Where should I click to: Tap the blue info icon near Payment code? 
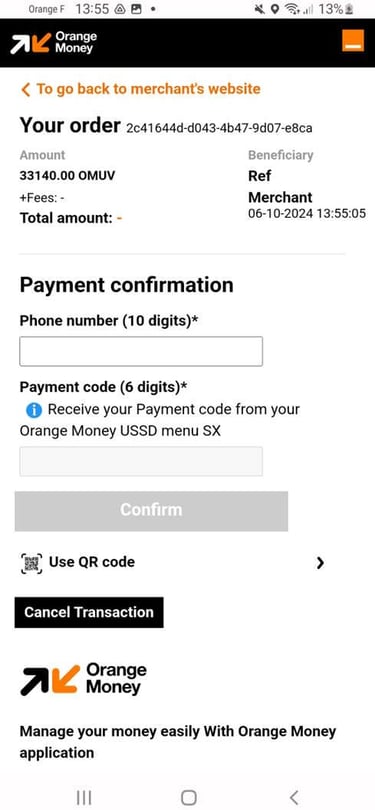[x=34, y=410]
